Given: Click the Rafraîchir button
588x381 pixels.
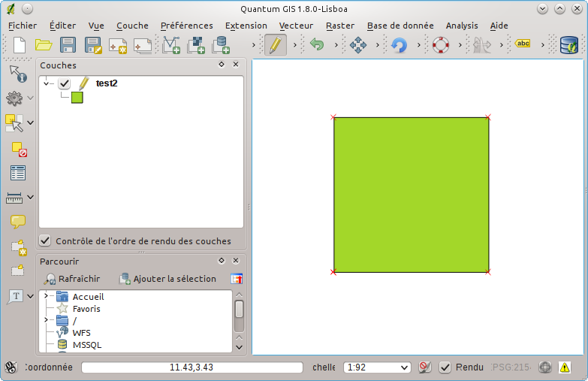Looking at the screenshot, I should coord(72,279).
